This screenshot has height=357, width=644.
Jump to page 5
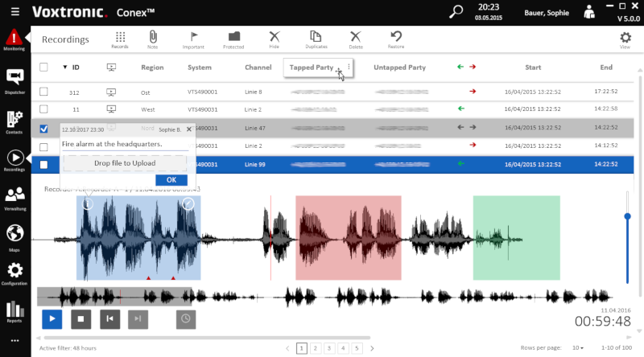tap(357, 348)
